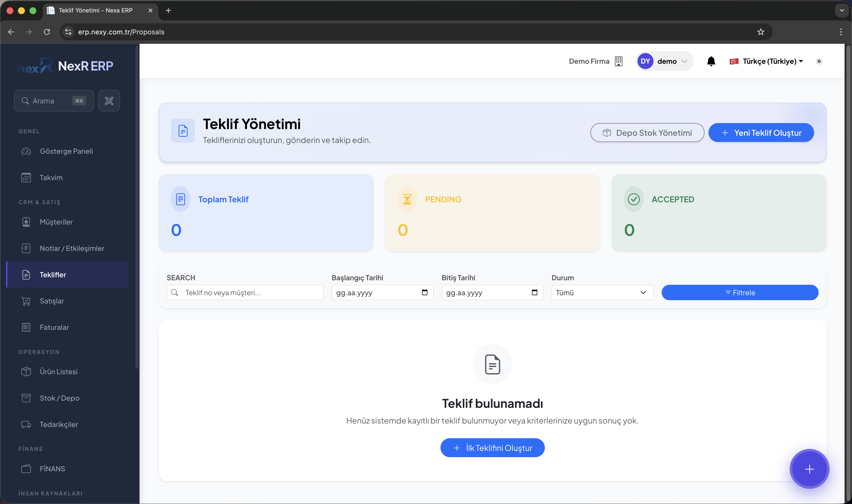
Task: Navigate to Faturalar in the sidebar menu
Action: [x=54, y=327]
